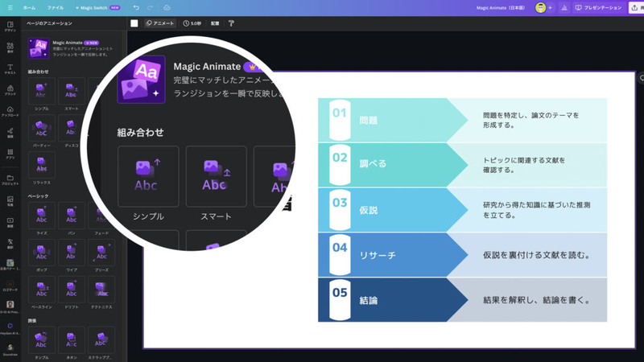
Task: Check cloud save status icon
Action: [x=167, y=8]
